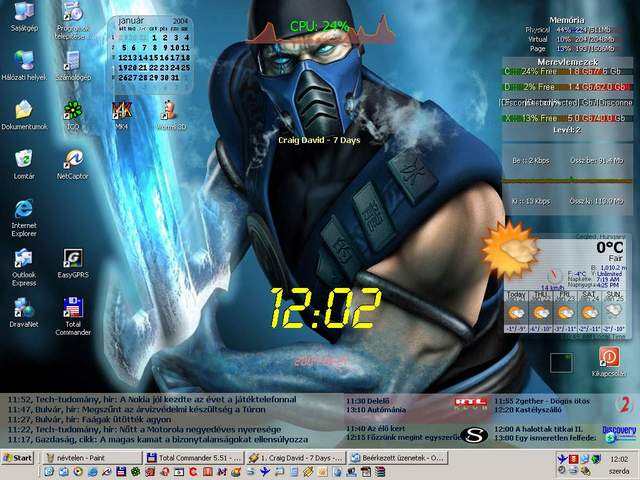640x480 pixels.
Task: Open headline Faágak ütöttek agyon
Action: click(x=89, y=420)
